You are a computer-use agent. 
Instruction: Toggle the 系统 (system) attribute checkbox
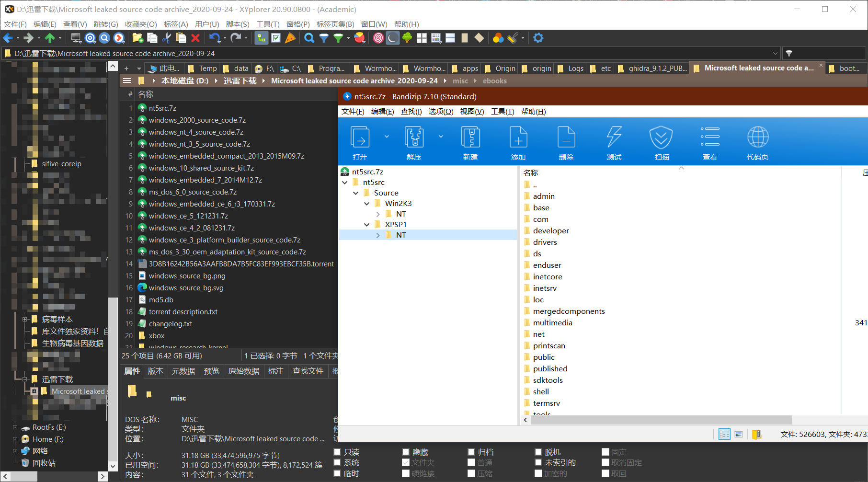[x=337, y=462]
